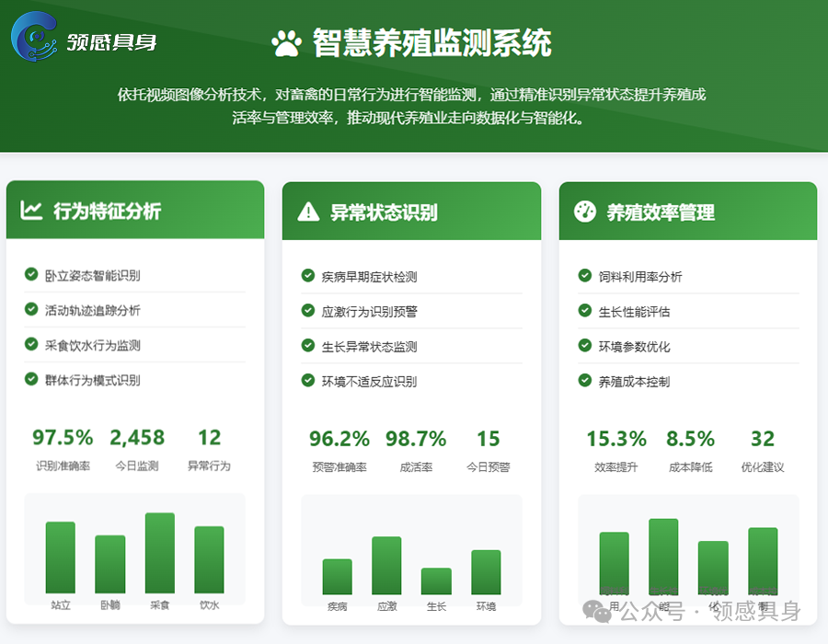Click the line chart icon in 行为特征分析 header

coord(31,210)
